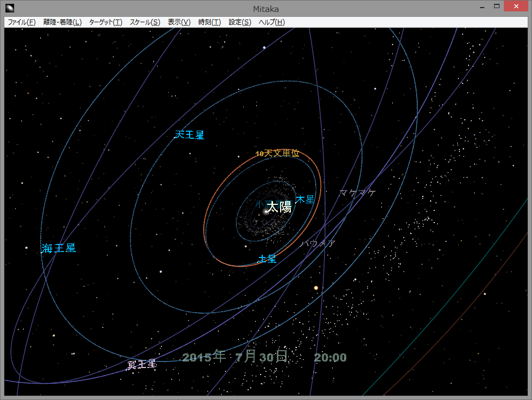
Task: Click the 20:00 time display
Action: click(x=330, y=358)
